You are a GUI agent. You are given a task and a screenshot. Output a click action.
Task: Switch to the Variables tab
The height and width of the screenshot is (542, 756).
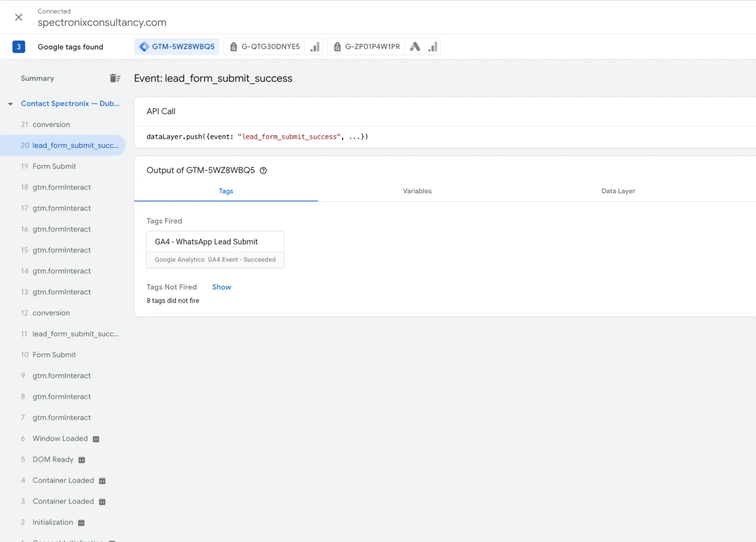point(417,191)
